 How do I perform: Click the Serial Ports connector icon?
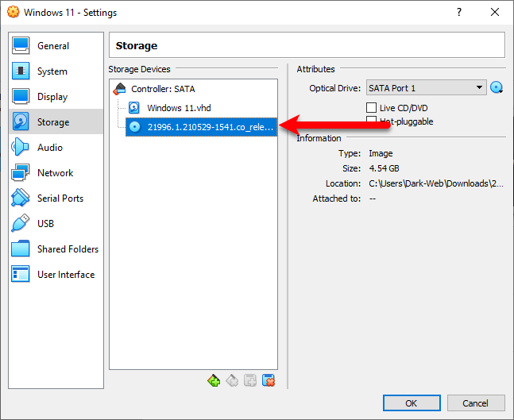click(21, 198)
